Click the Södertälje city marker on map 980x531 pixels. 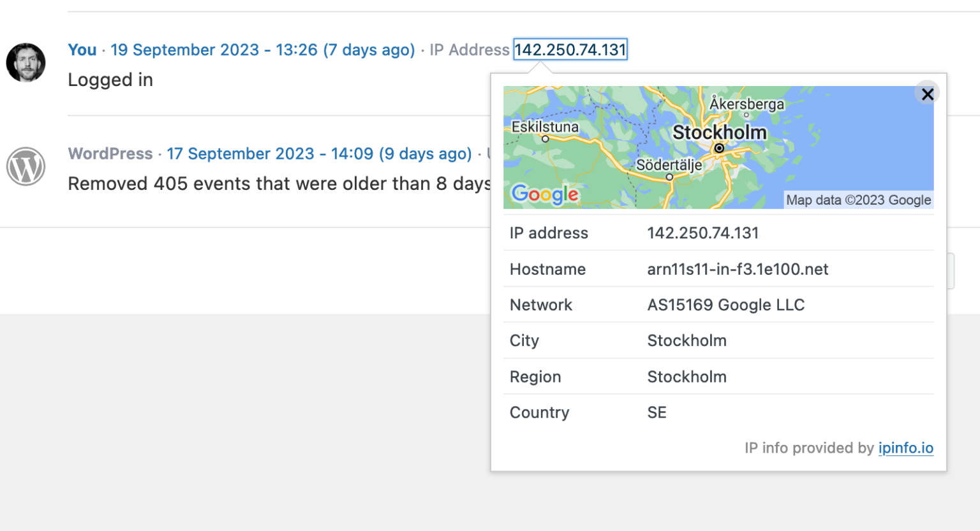tap(669, 177)
